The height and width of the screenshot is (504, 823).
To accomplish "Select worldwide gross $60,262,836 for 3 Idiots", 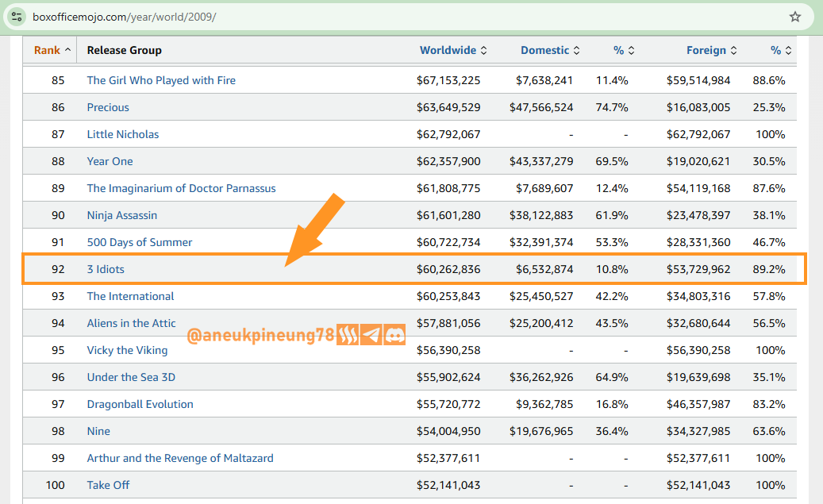I will 448,269.
